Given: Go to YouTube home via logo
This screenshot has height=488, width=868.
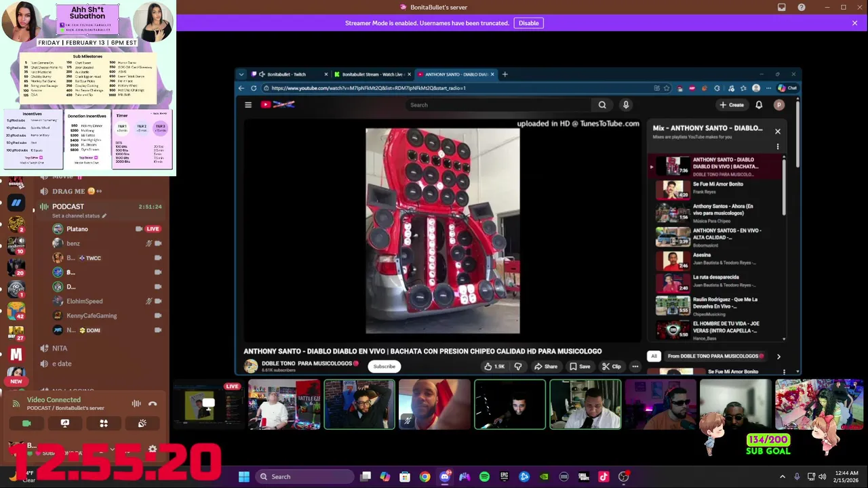Looking at the screenshot, I should (x=278, y=104).
